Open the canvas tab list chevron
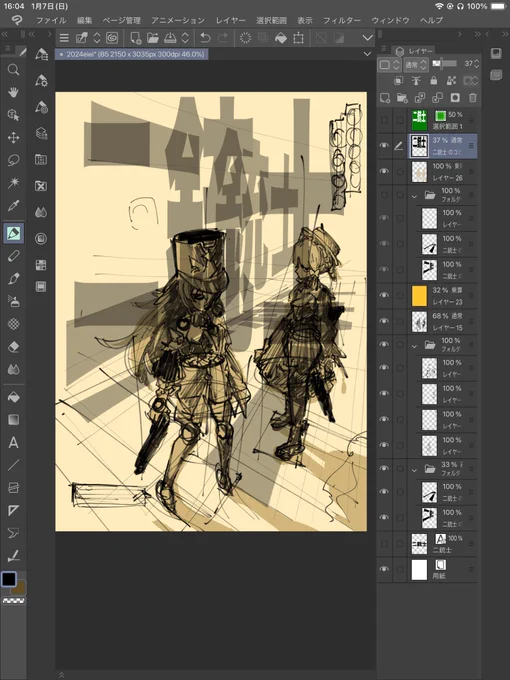This screenshot has height=680, width=510. coord(367,54)
